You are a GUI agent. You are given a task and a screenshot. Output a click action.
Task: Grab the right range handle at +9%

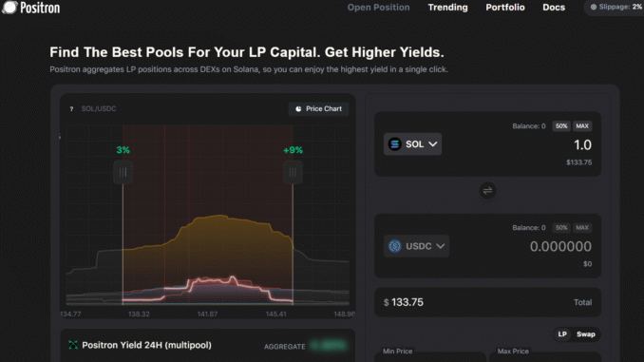293,173
